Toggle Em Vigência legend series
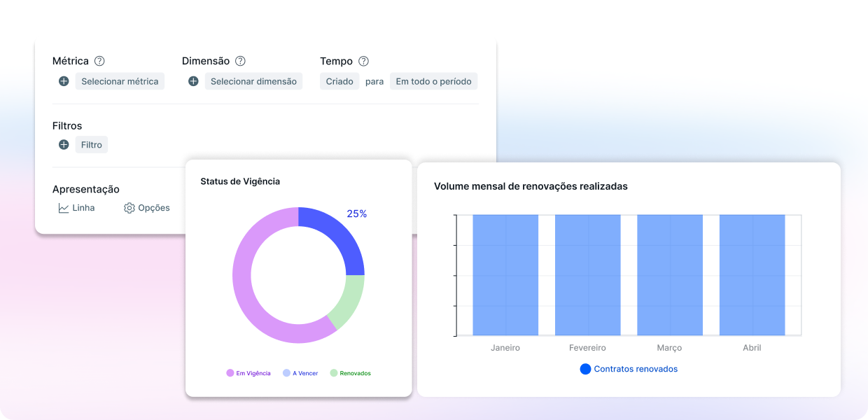Image resolution: width=868 pixels, height=420 pixels. pos(248,373)
